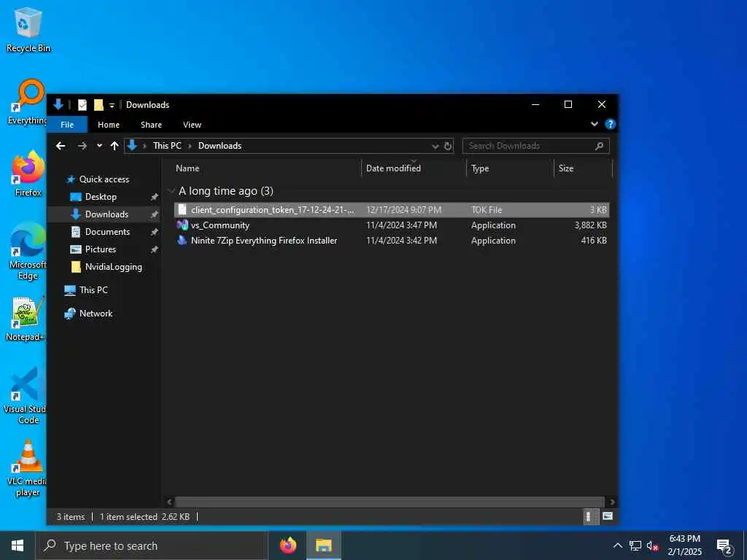Image resolution: width=747 pixels, height=560 pixels.
Task: Show hidden system tray icons
Action: tap(617, 545)
